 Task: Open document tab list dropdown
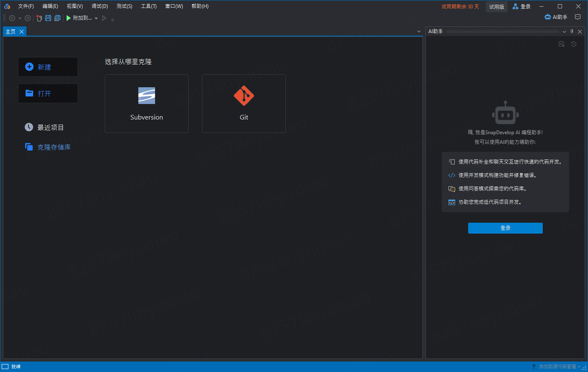coord(419,31)
